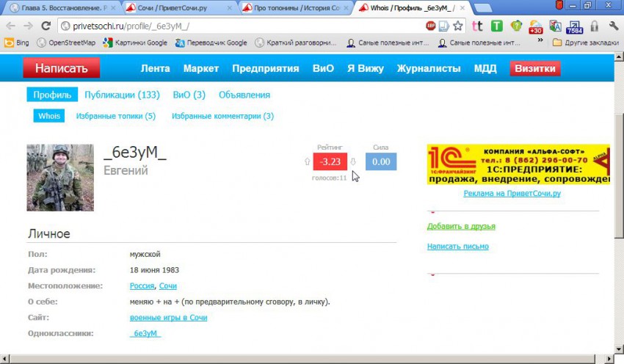
Task: Select Маркет in the site navigation
Action: (x=201, y=69)
